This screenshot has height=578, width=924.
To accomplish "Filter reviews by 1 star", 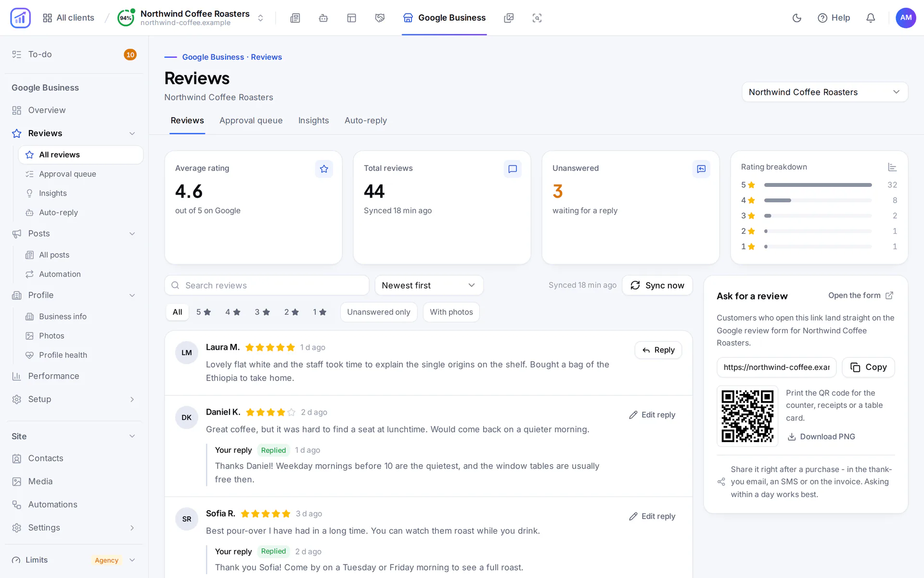I will click(x=320, y=312).
